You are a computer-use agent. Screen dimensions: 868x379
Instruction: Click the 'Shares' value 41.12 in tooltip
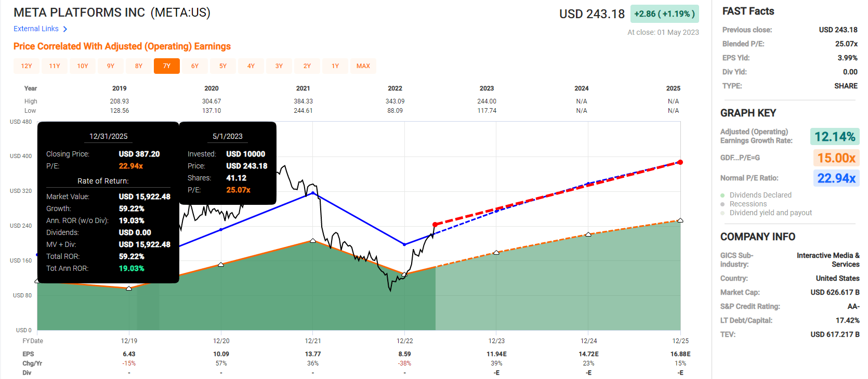(x=236, y=178)
